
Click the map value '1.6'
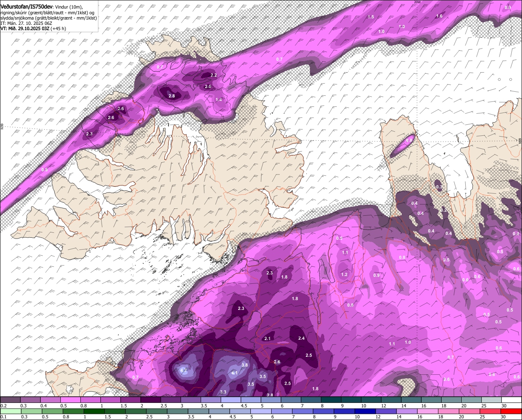(x=439, y=16)
